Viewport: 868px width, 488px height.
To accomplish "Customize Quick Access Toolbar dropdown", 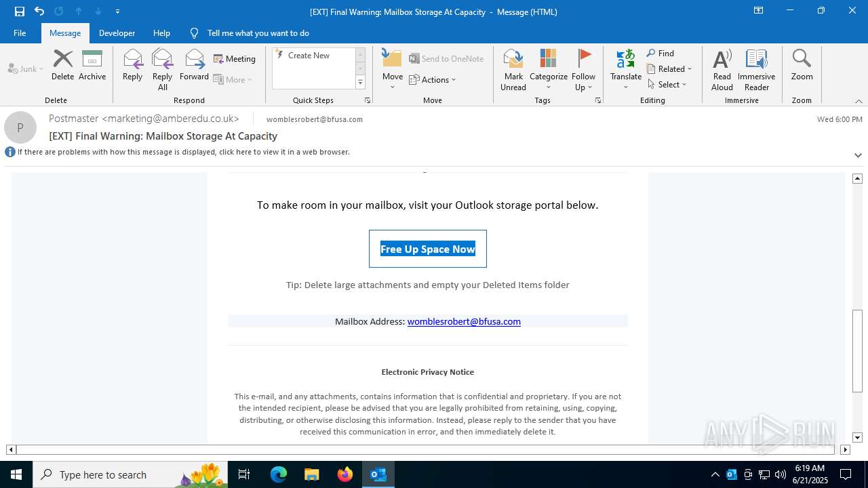I will (x=118, y=12).
